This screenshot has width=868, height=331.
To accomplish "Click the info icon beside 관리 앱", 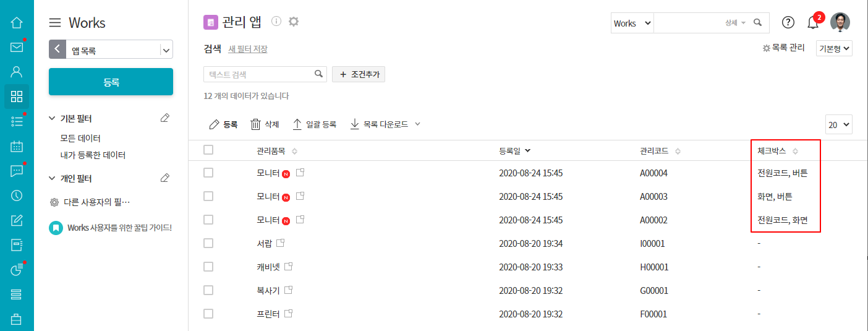I will (276, 22).
